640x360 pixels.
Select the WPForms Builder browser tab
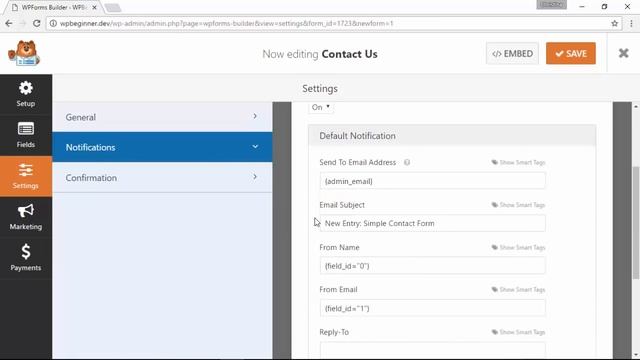tap(53, 7)
